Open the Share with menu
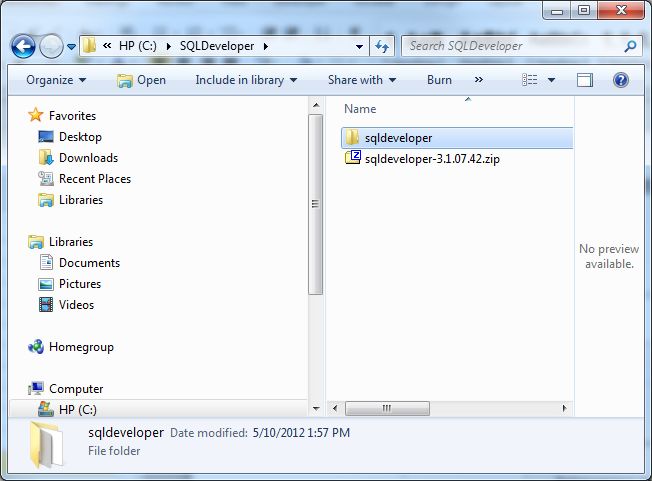 [362, 80]
